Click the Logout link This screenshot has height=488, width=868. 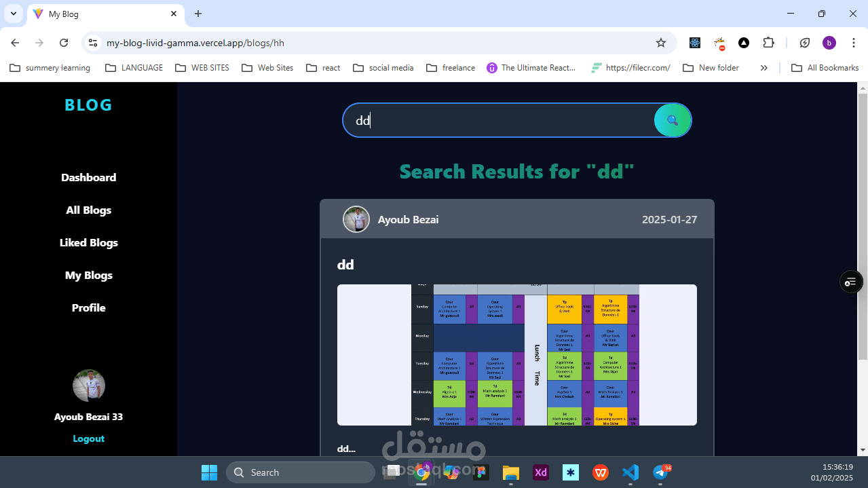pyautogui.click(x=88, y=438)
